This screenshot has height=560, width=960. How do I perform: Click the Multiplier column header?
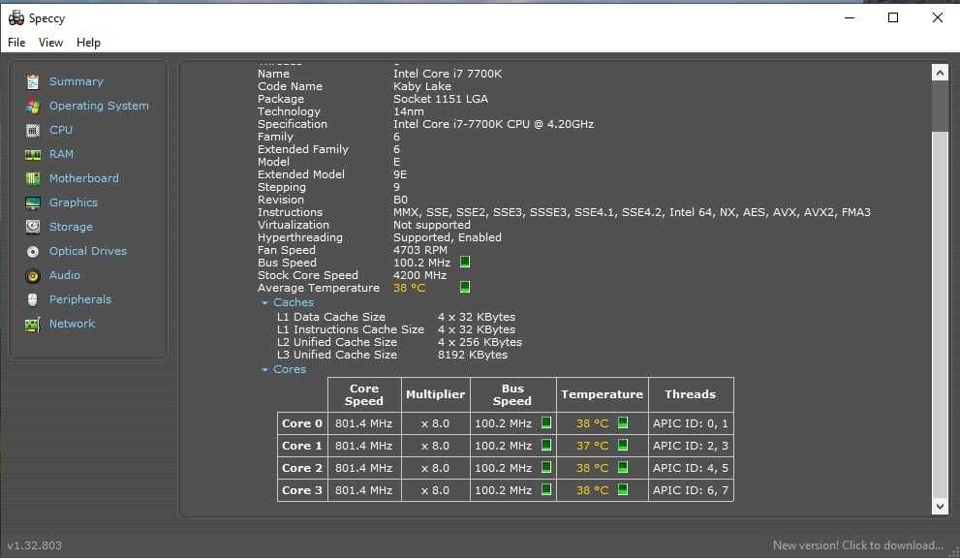435,394
